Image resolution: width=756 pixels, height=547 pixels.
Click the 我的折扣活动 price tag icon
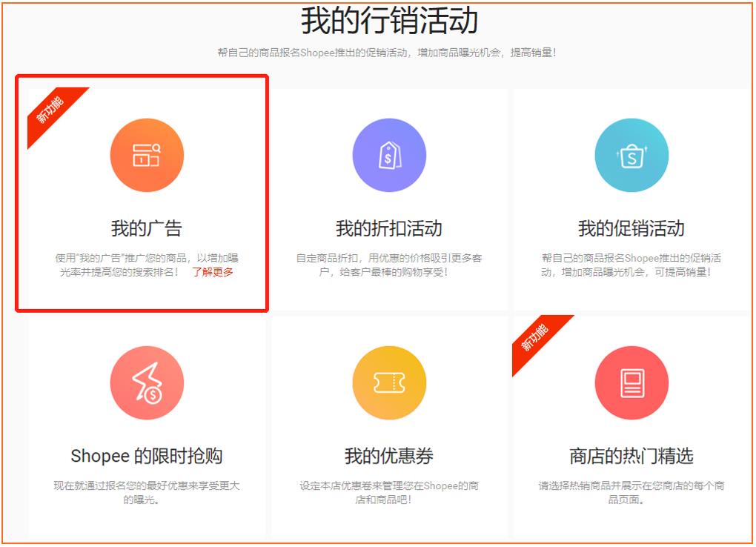388,155
